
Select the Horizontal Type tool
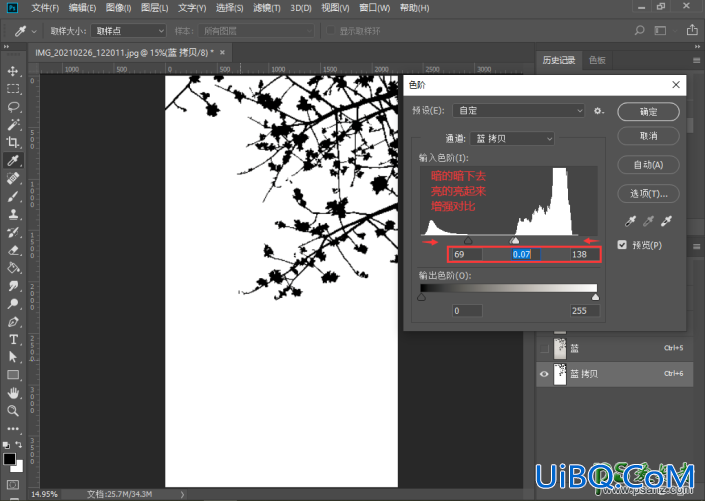[13, 340]
